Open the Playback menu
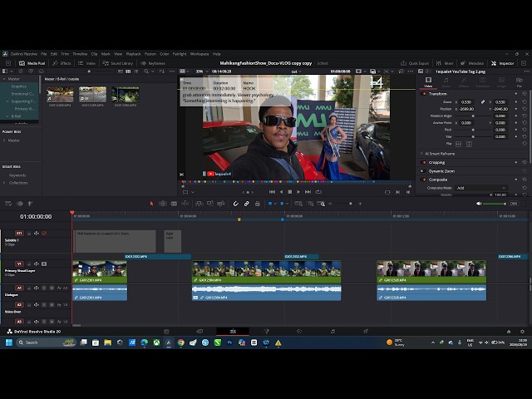Viewport: 532px width, 399px height. 133,54
